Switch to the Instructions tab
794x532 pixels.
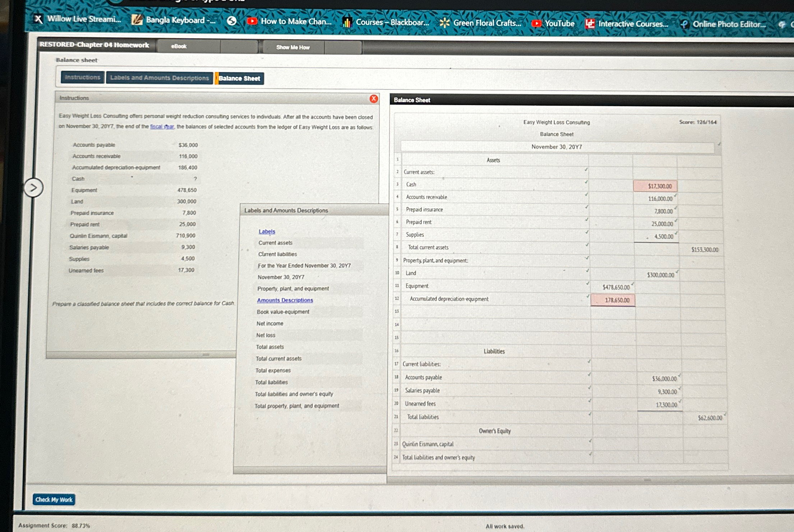pos(83,77)
